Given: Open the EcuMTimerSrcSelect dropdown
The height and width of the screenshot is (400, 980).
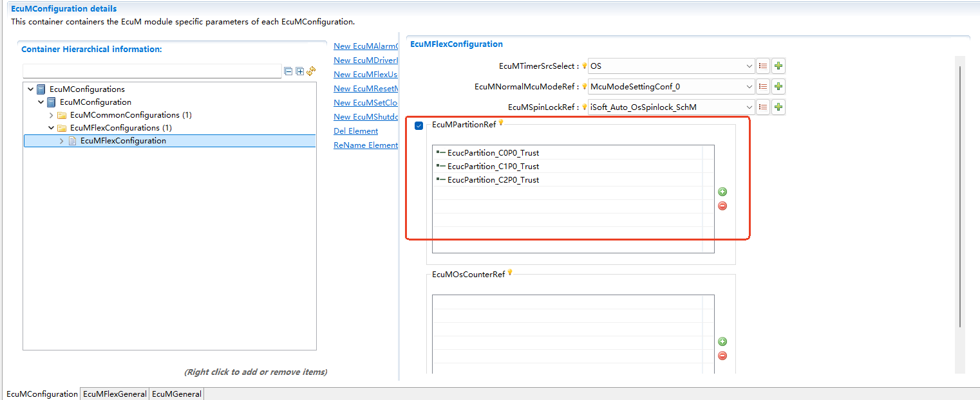Looking at the screenshot, I should 749,66.
